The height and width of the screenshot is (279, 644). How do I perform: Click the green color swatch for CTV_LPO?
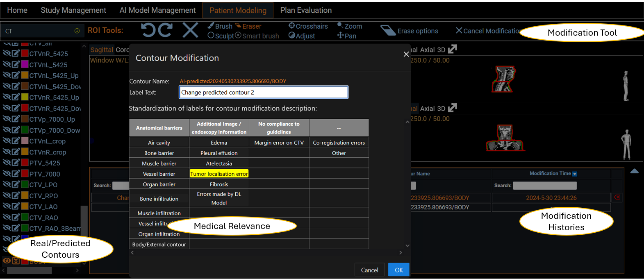(25, 185)
